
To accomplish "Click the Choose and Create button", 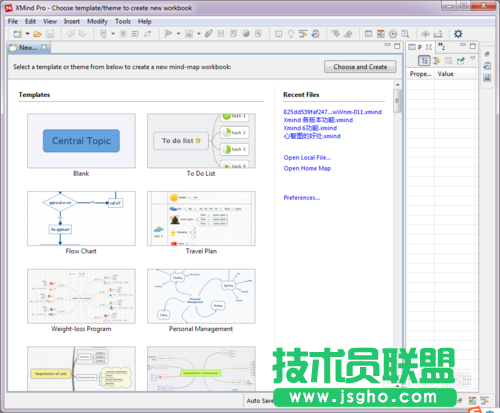I will coord(360,67).
